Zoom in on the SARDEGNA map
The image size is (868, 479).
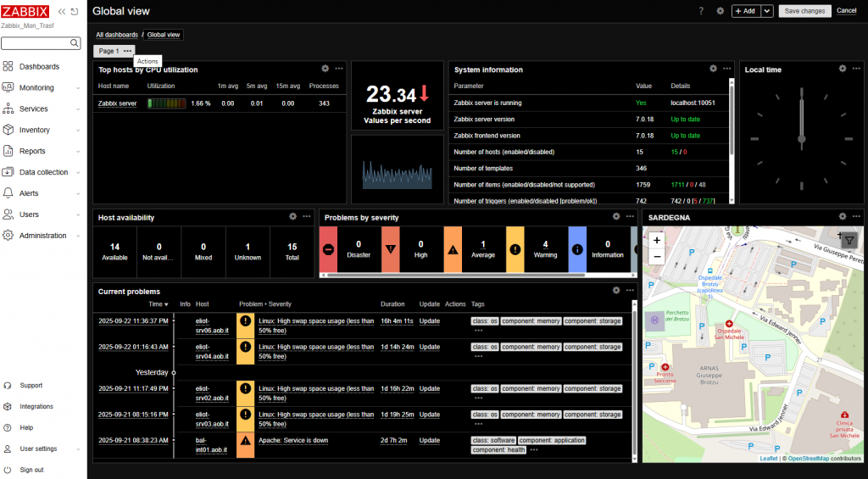click(x=657, y=240)
